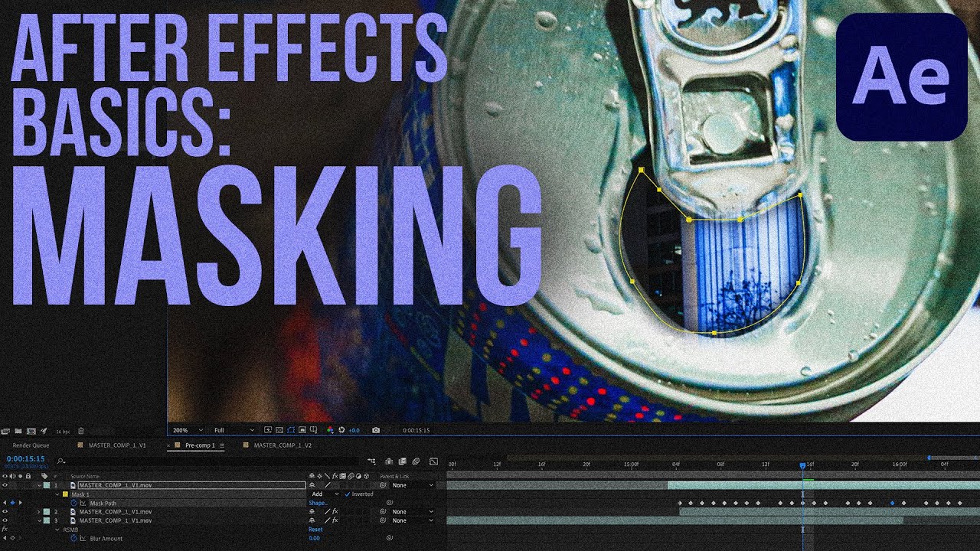980x551 pixels.
Task: Toggle mask and shape path visibility
Action: (291, 430)
